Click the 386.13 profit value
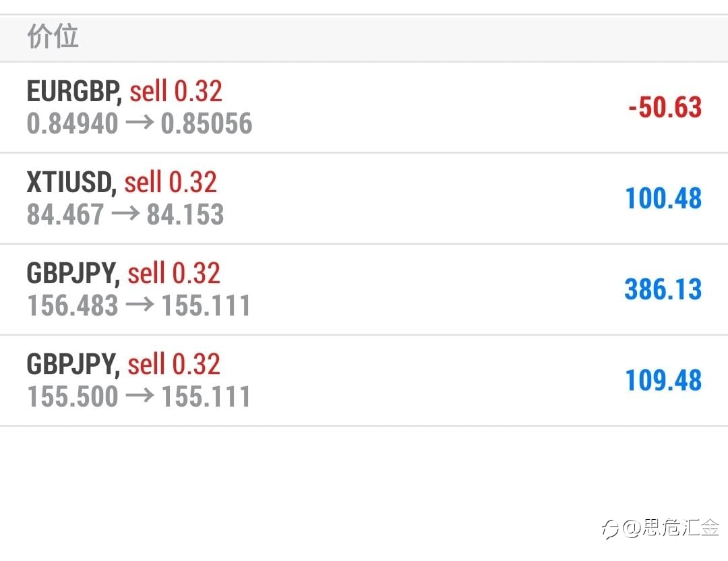Image resolution: width=728 pixels, height=561 pixels. click(663, 289)
